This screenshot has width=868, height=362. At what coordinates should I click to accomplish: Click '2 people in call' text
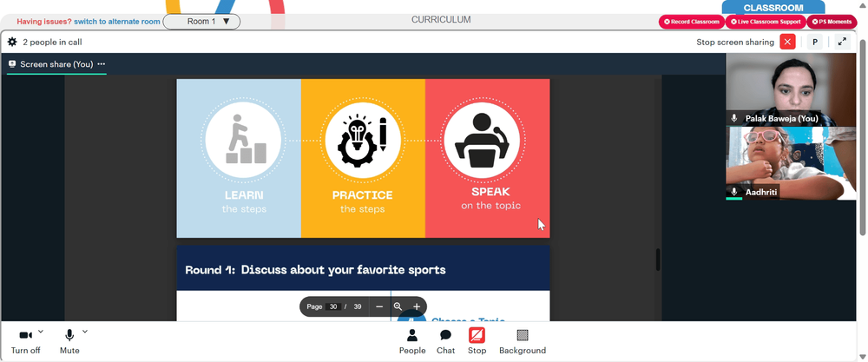tap(53, 42)
